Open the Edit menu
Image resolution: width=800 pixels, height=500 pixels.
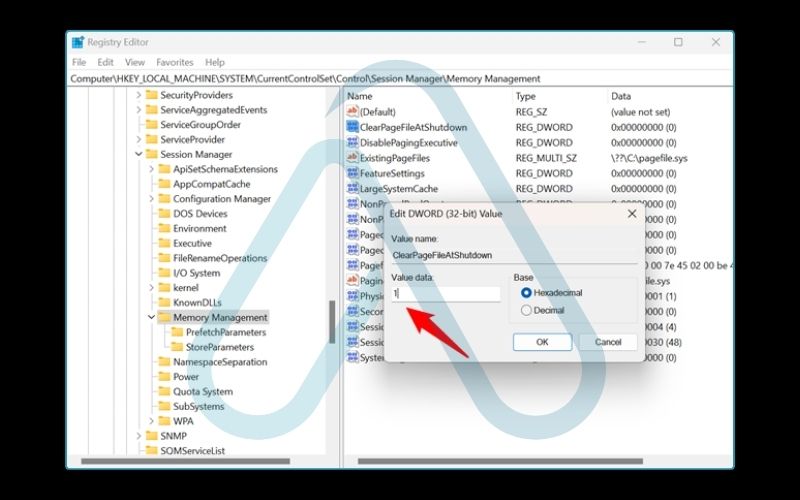click(105, 62)
